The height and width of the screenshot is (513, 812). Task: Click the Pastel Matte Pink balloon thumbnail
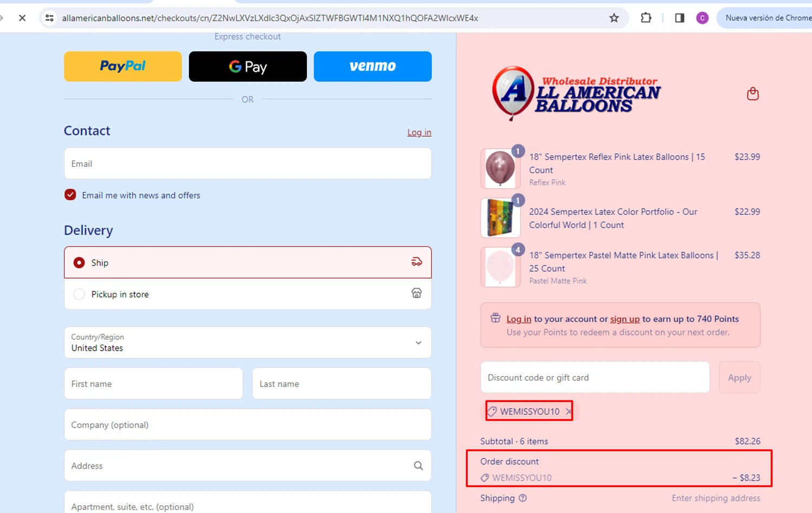(x=500, y=267)
